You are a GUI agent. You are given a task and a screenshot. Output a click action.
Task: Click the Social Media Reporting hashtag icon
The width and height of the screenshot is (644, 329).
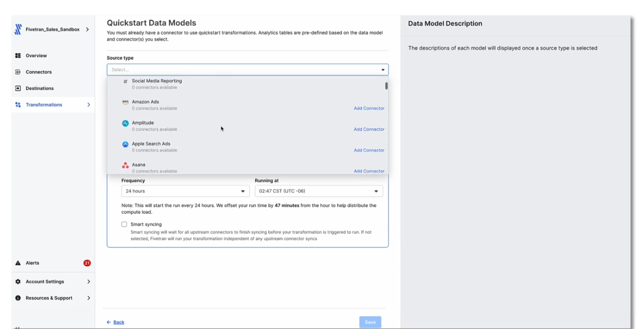125,81
